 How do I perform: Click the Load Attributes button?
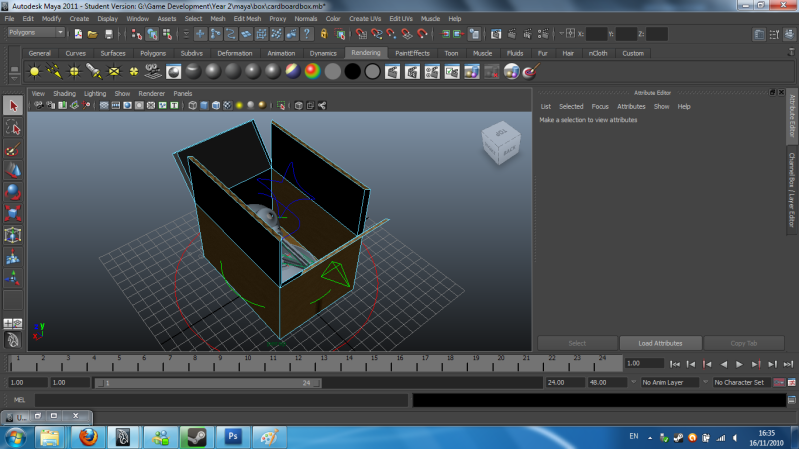659,343
